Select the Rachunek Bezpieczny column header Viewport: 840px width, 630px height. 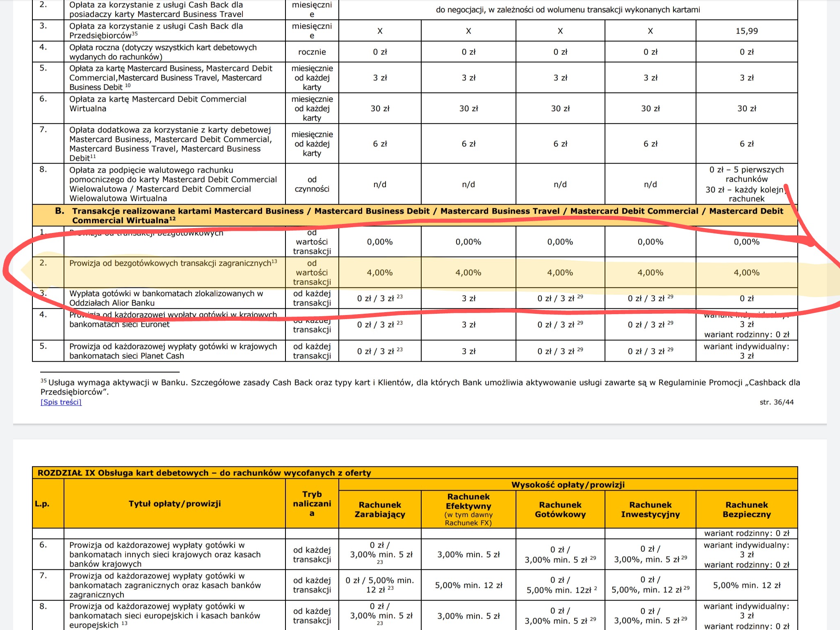746,509
